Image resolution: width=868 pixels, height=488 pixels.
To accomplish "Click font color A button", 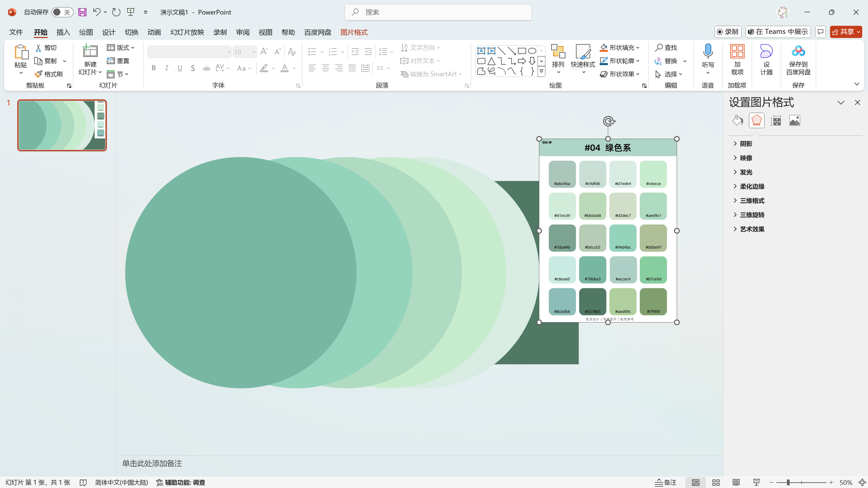I will point(285,68).
